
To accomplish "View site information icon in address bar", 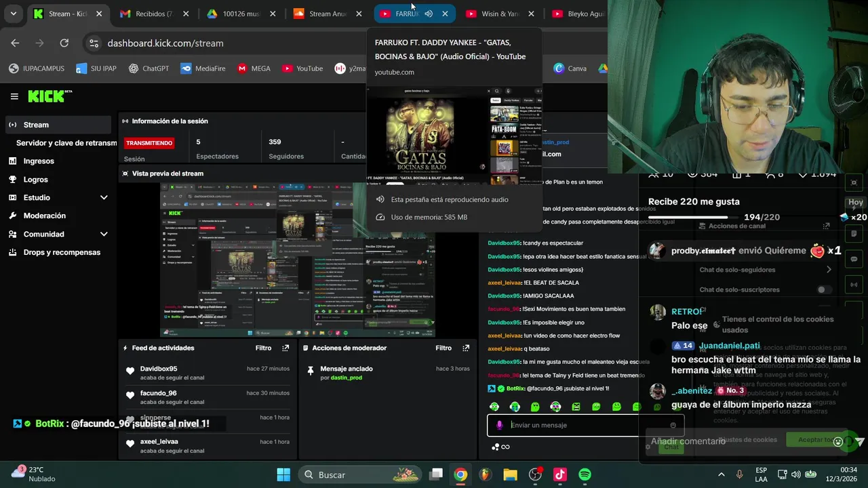I will click(x=94, y=43).
